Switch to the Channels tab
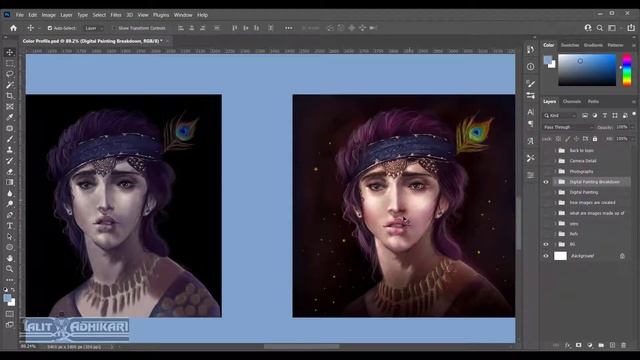The width and height of the screenshot is (640, 360). point(571,101)
